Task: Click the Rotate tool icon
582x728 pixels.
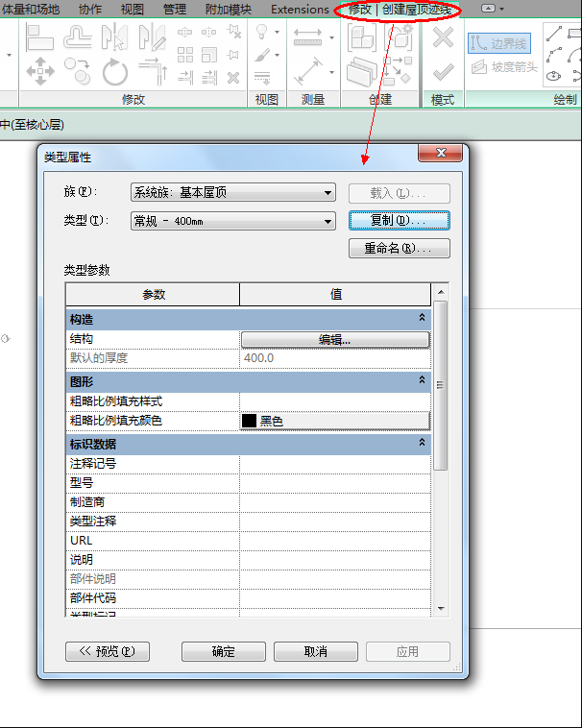Action: (115, 70)
